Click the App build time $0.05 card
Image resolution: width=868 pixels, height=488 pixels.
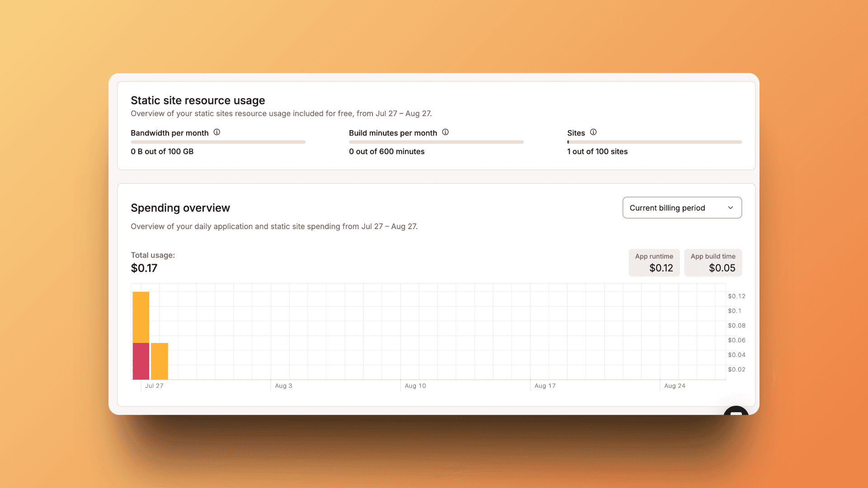click(x=713, y=263)
